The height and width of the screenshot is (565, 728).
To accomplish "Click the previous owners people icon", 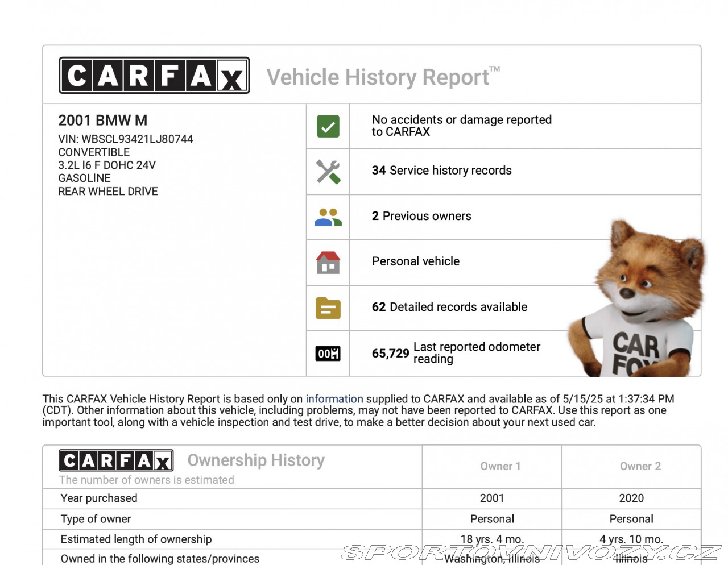I will (328, 217).
